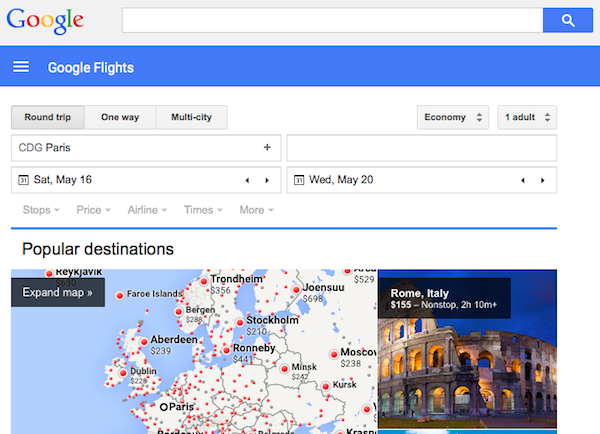Image resolution: width=600 pixels, height=434 pixels.
Task: Advance return date with the next arrow
Action: [543, 180]
